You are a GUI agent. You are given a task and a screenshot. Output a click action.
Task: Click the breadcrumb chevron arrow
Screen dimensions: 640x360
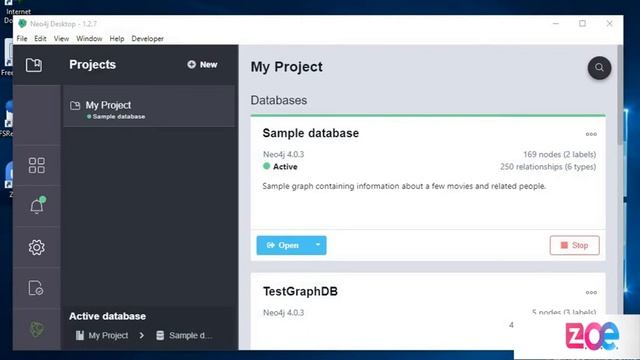tap(142, 336)
